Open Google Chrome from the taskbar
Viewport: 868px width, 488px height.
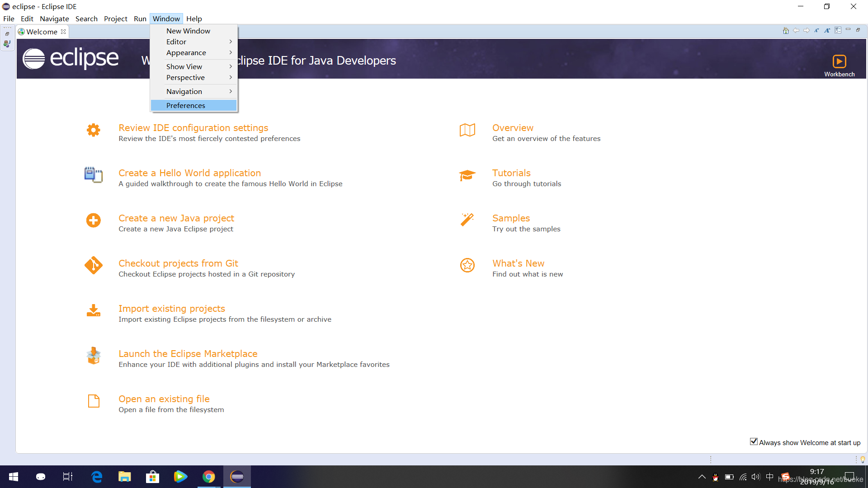click(x=208, y=477)
